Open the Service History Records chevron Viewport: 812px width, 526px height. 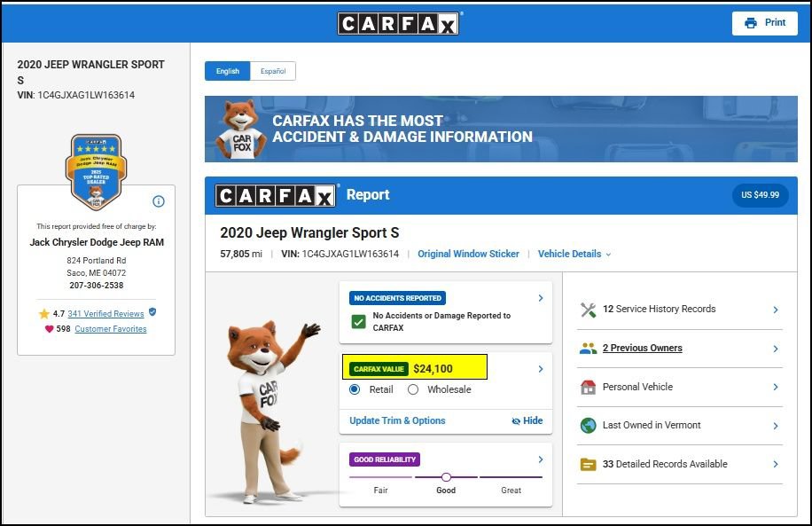(x=776, y=310)
